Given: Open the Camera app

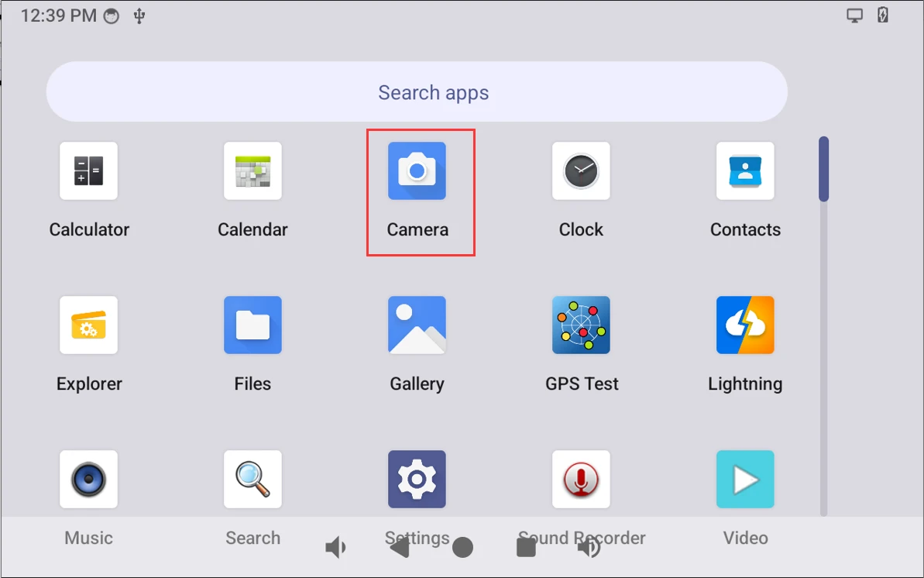Looking at the screenshot, I should point(417,171).
